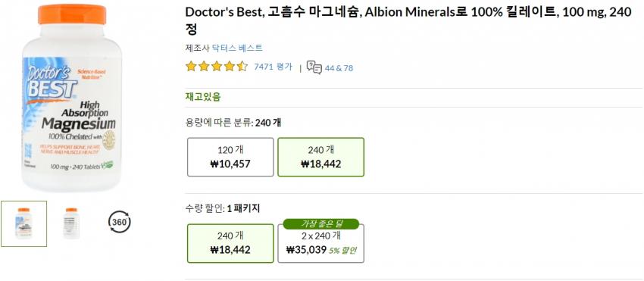Open the 7471 평가 reviews link

(273, 67)
